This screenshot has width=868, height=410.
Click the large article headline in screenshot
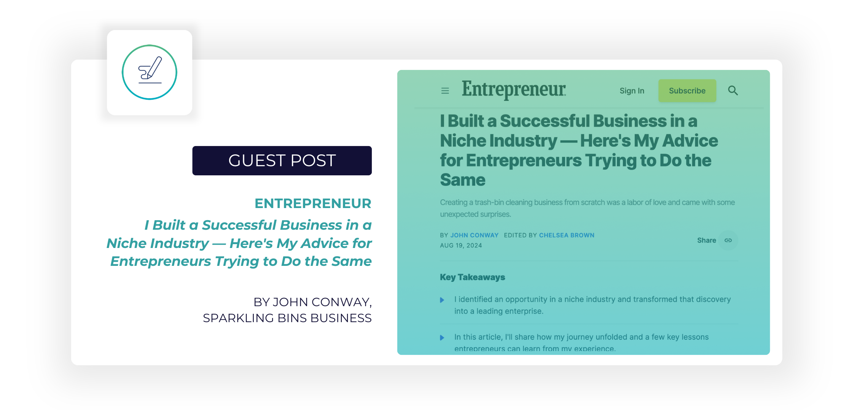[578, 150]
